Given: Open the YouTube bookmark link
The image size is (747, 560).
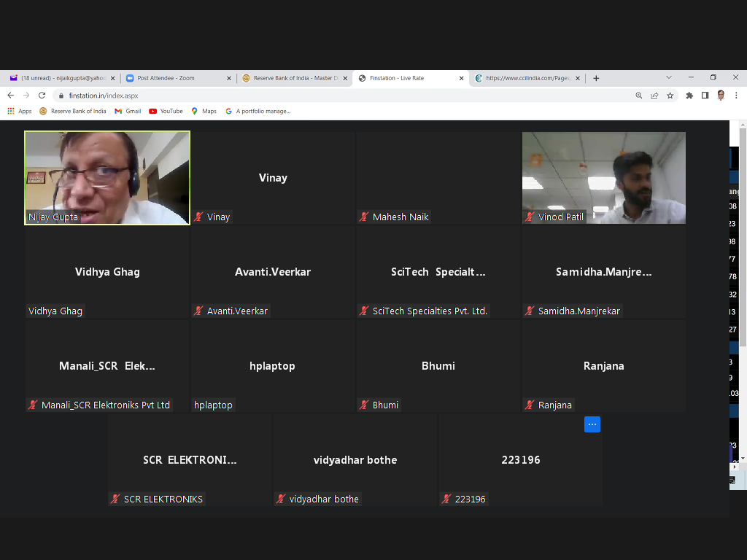Looking at the screenshot, I should click(166, 112).
